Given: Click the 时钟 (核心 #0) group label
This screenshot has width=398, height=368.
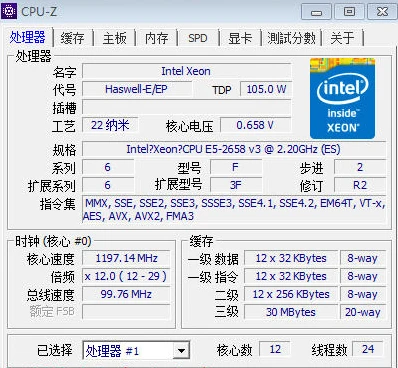Looking at the screenshot, I should (53, 241).
